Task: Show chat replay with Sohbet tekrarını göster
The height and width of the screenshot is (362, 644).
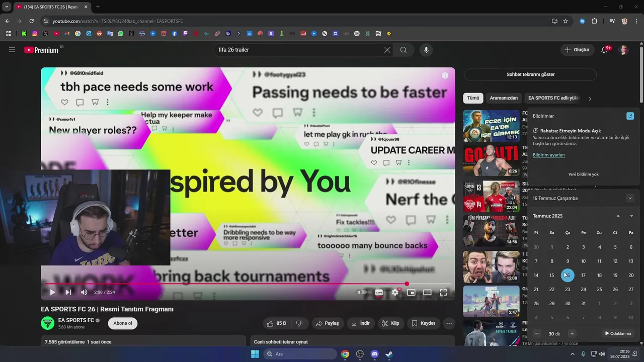Action: pos(530,74)
